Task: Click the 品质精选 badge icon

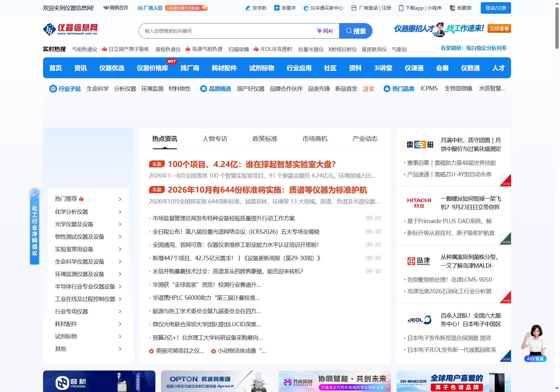Action: click(203, 89)
